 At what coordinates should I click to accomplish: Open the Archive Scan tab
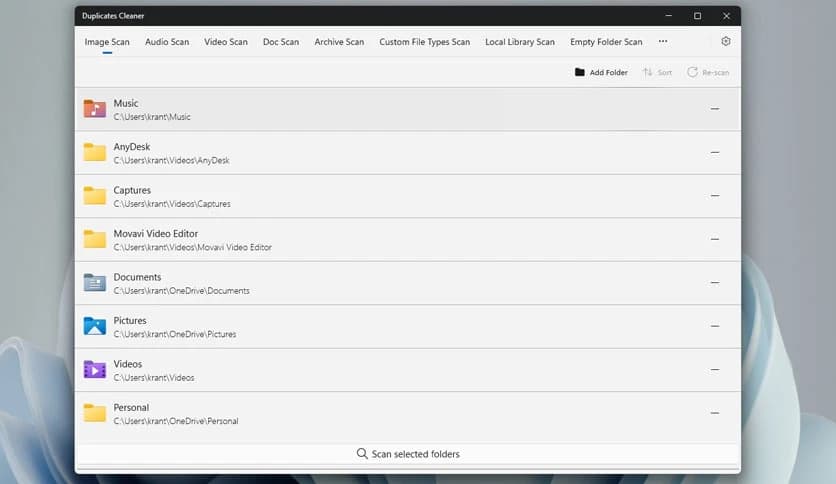pos(339,42)
